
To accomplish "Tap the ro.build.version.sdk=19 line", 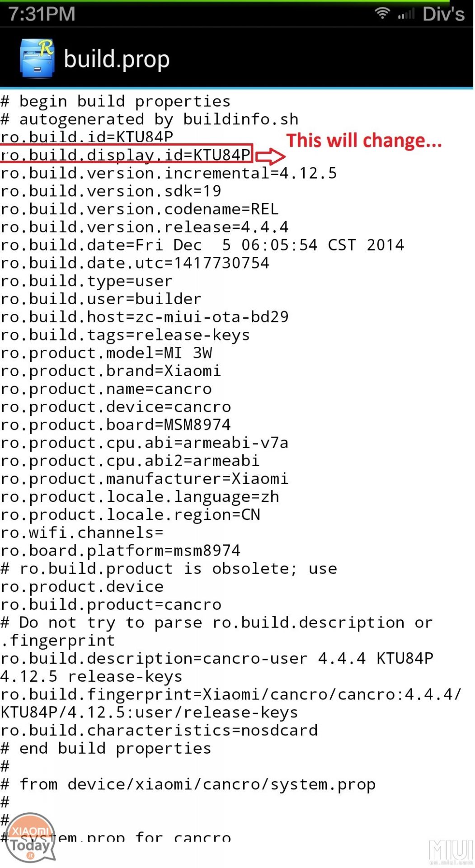I will coord(111,191).
